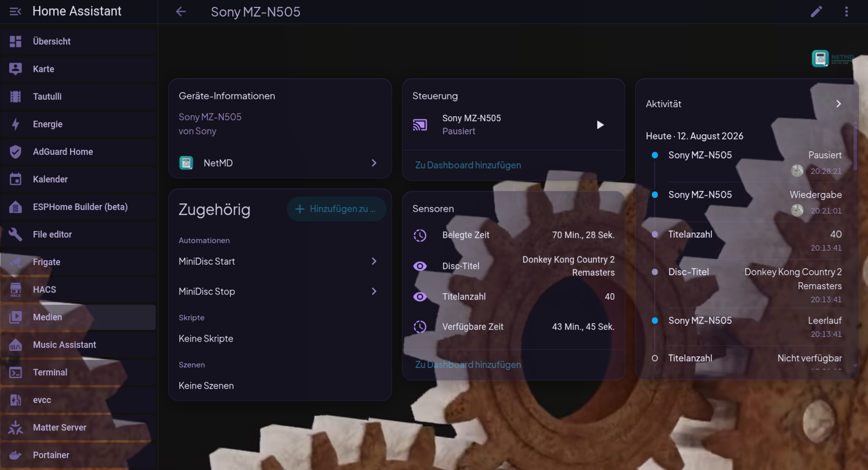Expand the MiniDisc Stop automation
Image resolution: width=868 pixels, height=470 pixels.
[x=374, y=291]
